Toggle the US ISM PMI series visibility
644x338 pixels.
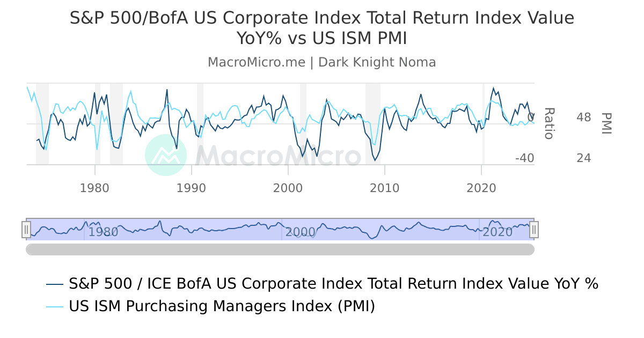click(222, 307)
